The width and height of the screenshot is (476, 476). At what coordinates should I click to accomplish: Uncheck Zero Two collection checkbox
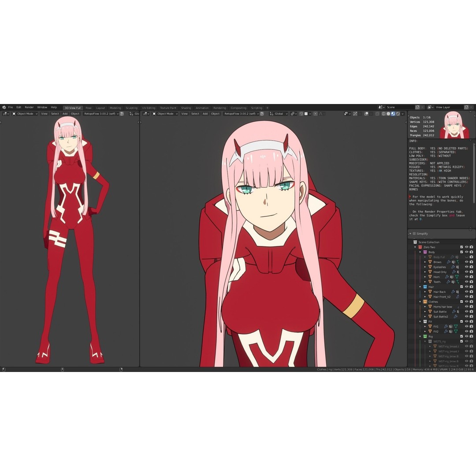[x=461, y=247]
